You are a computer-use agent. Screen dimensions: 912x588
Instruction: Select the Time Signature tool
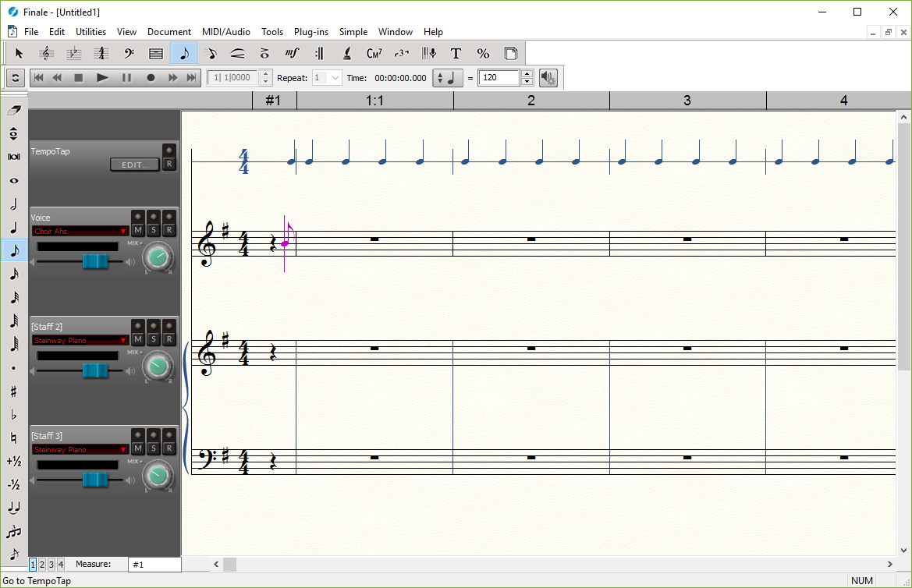tap(101, 54)
